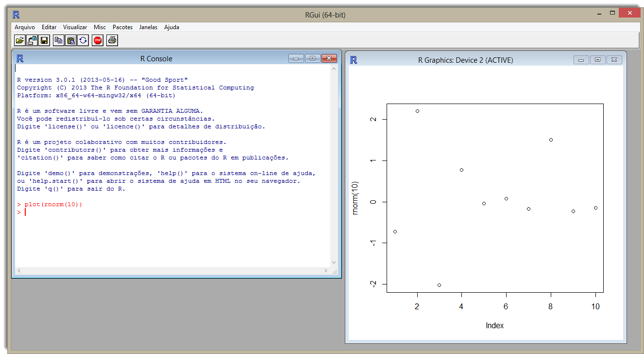
Task: Open the Misc menu
Action: 100,27
